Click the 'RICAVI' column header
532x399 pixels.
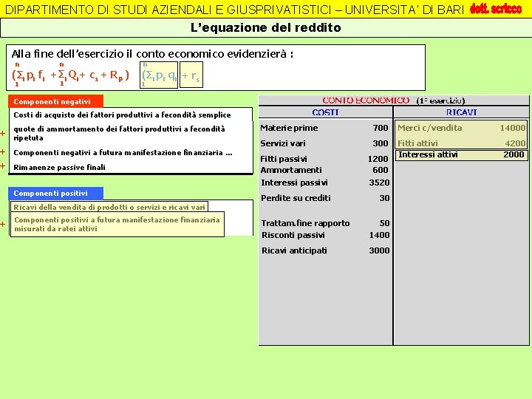pos(461,112)
